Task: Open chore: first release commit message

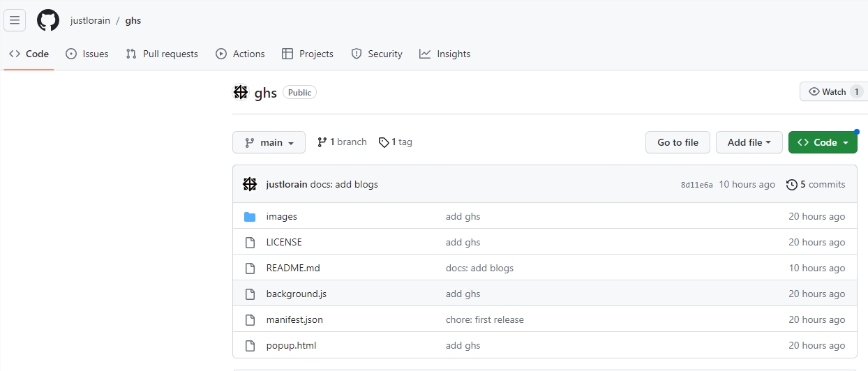Action: (485, 320)
